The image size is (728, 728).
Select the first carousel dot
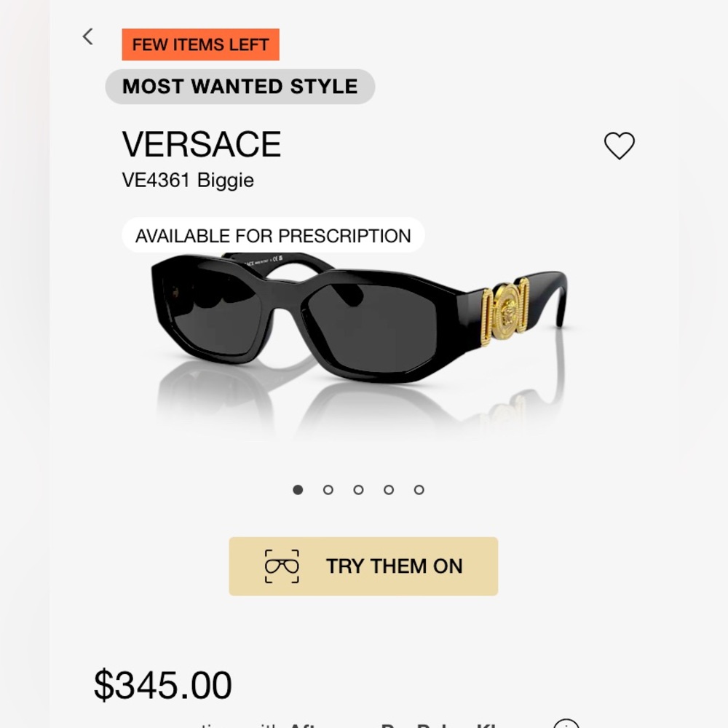click(298, 490)
